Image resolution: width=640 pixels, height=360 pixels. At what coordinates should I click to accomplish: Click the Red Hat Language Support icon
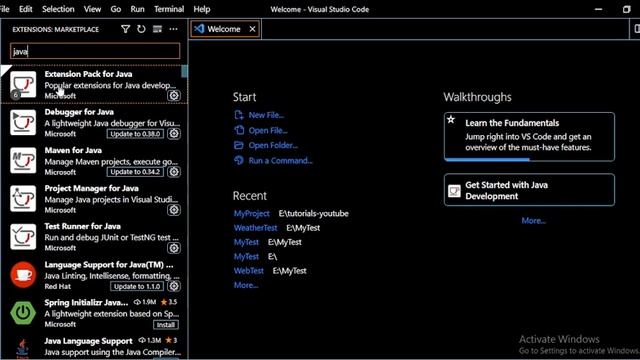(x=23, y=275)
